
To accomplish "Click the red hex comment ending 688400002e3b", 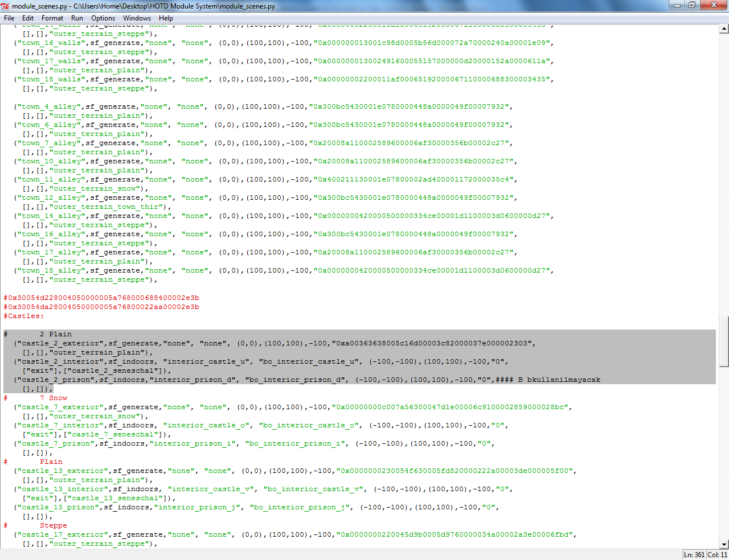I will pyautogui.click(x=101, y=298).
